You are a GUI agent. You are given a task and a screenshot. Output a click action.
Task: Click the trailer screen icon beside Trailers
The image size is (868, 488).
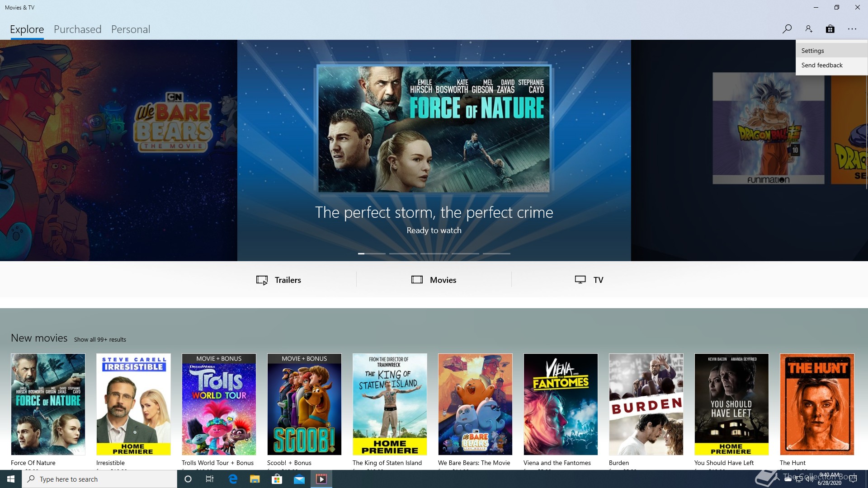click(x=262, y=280)
